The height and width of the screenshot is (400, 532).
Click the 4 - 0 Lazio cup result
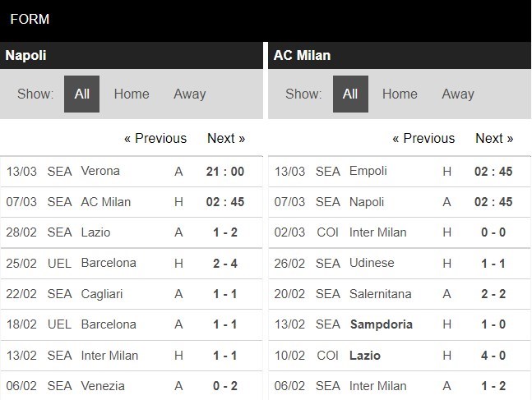coord(493,355)
